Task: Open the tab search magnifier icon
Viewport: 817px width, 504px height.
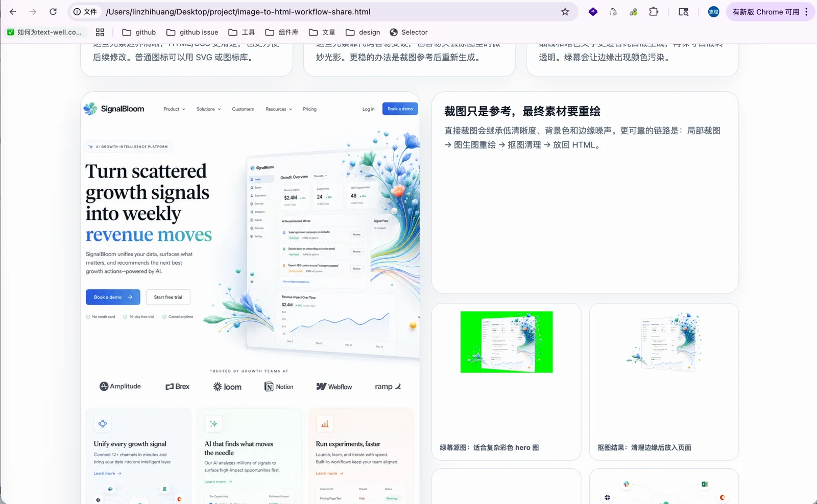Action: click(683, 12)
